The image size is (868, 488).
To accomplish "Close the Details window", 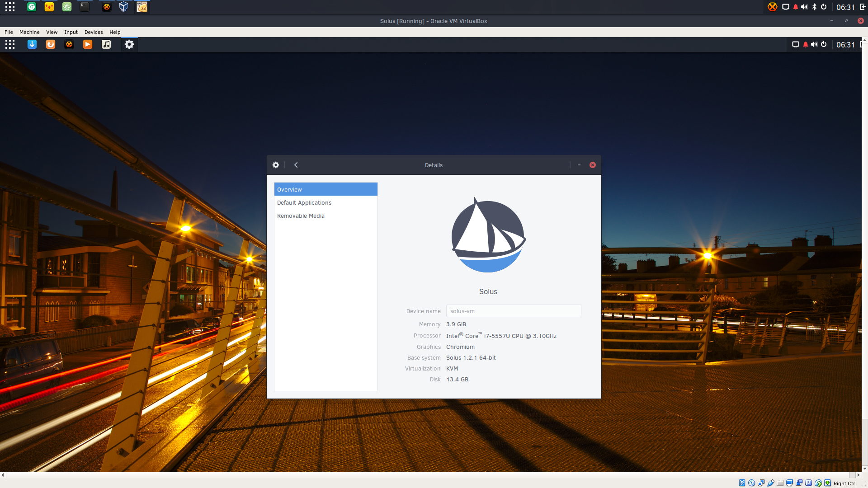I will (593, 165).
